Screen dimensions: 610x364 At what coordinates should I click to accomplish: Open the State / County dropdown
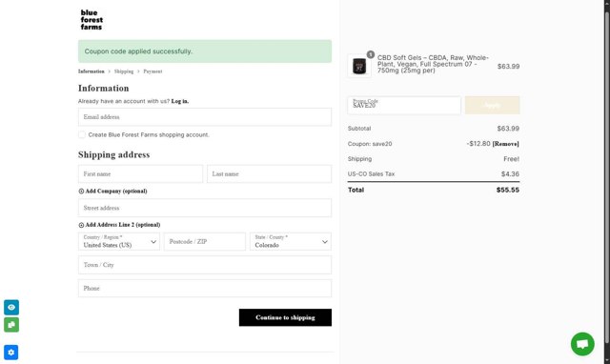pos(291,241)
